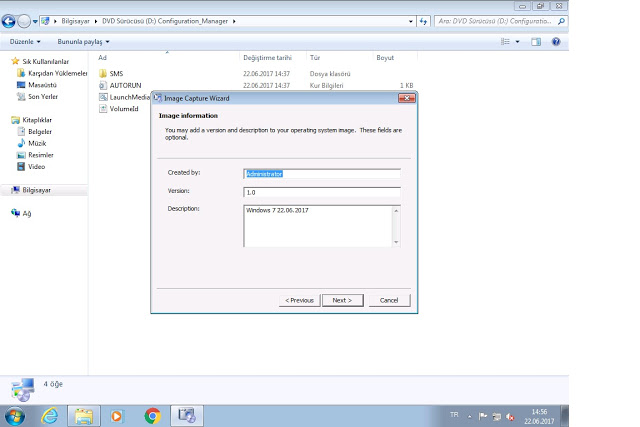Click the explorer help icon
640x427 pixels.
[555, 42]
